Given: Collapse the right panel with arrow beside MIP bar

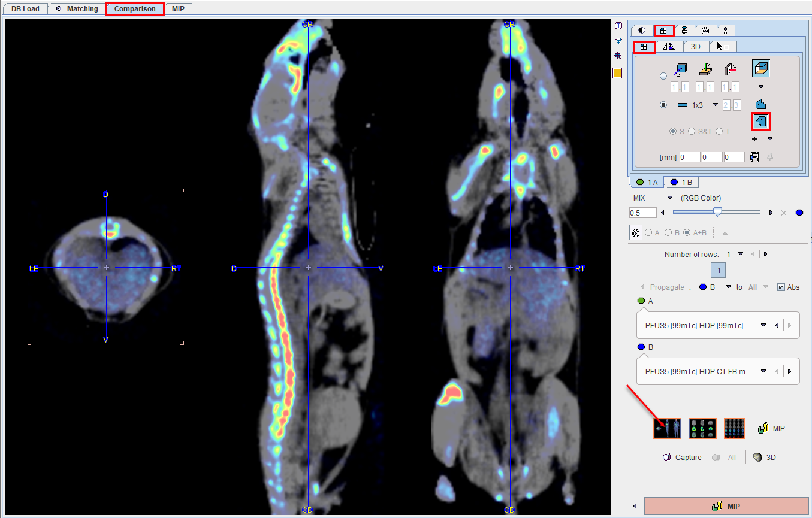Looking at the screenshot, I should (635, 506).
